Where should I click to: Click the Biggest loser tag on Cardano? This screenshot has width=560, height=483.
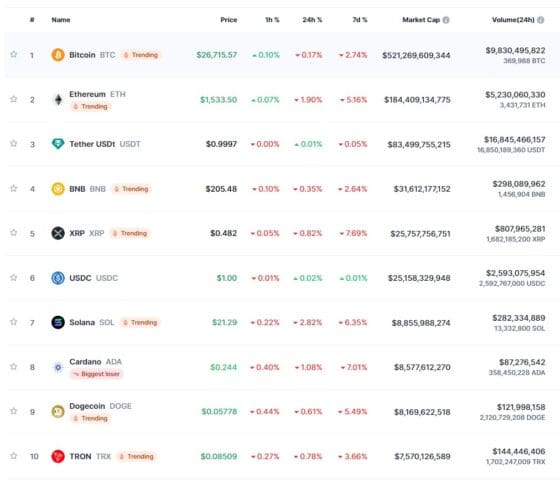(96, 374)
